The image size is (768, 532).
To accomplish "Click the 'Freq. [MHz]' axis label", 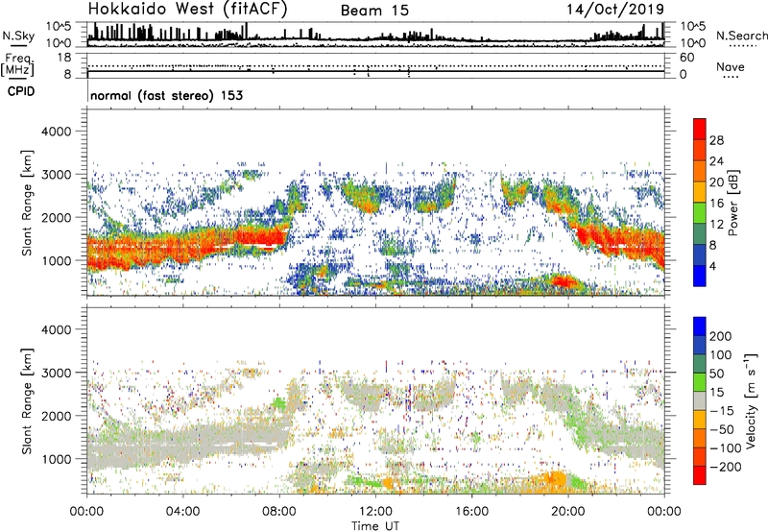I will 17,65.
